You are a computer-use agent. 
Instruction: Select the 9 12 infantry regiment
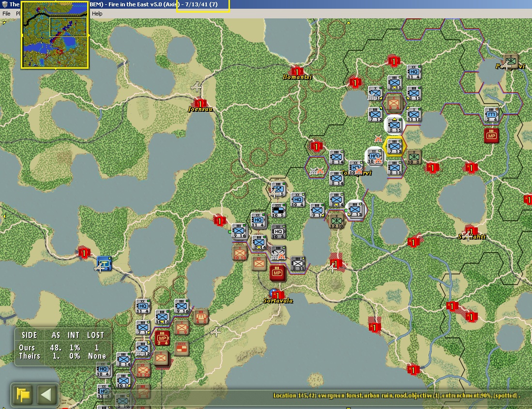[317, 210]
